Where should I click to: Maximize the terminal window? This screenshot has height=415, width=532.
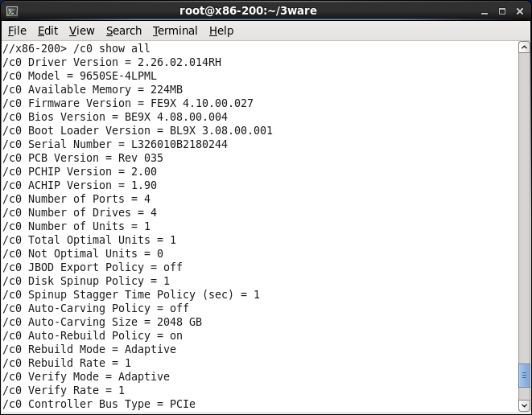point(501,10)
